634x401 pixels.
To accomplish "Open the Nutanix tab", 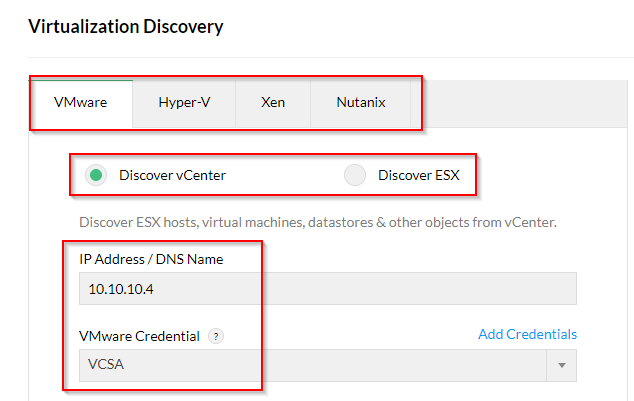I will pyautogui.click(x=361, y=103).
